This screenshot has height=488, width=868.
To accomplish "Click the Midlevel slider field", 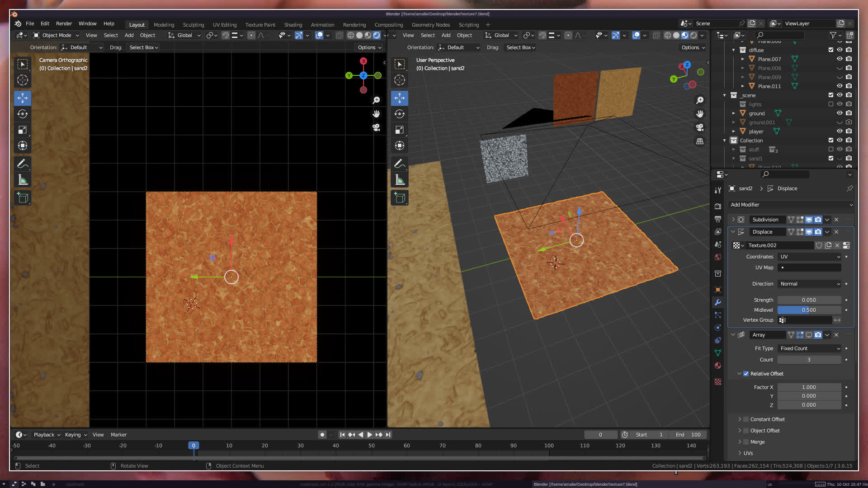I will coord(809,310).
